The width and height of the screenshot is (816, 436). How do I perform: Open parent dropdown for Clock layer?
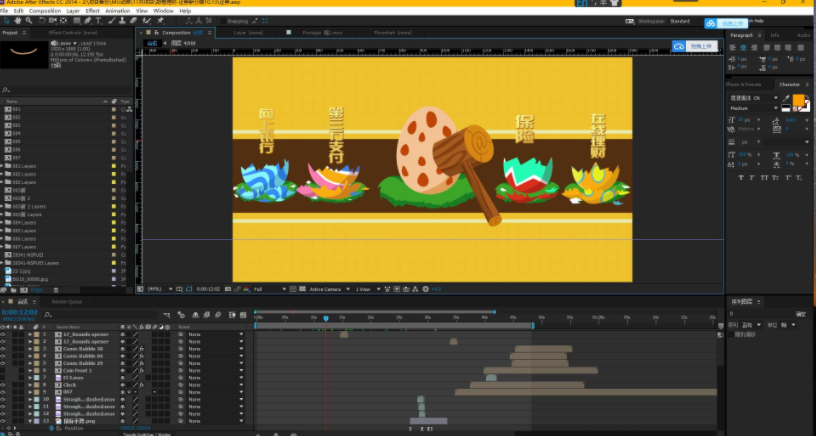(215, 385)
